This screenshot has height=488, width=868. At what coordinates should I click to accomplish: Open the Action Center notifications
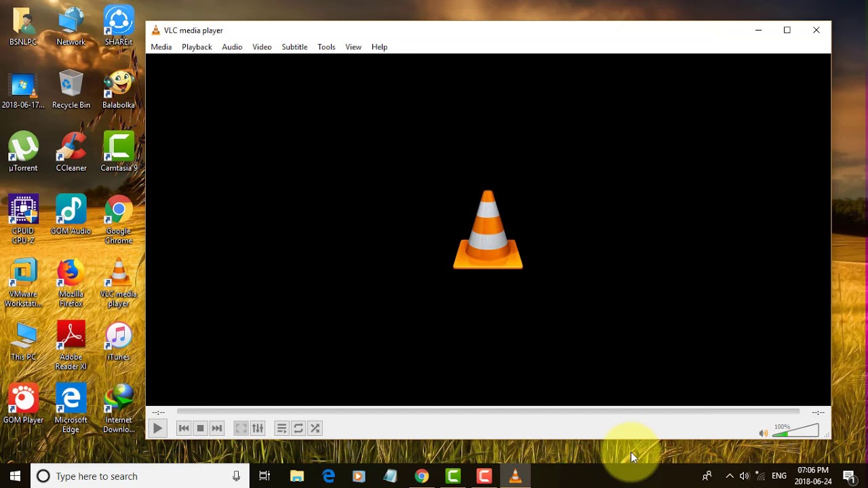pyautogui.click(x=848, y=476)
